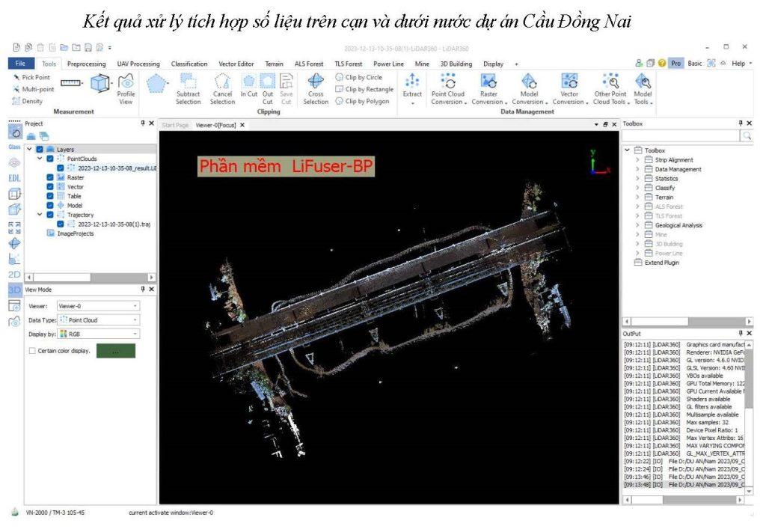This screenshot has width=766, height=532.
Task: Uncheck the Raster layer checkbox
Action: [x=50, y=177]
